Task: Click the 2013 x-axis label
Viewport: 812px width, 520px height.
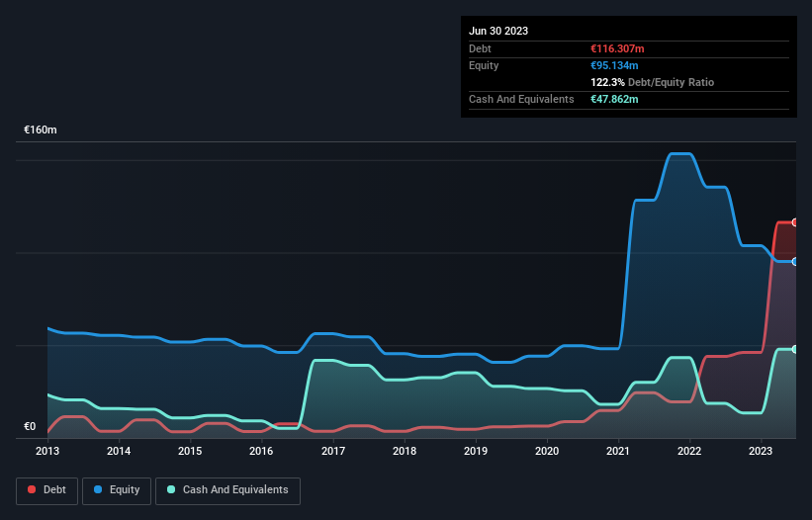Action: (47, 451)
